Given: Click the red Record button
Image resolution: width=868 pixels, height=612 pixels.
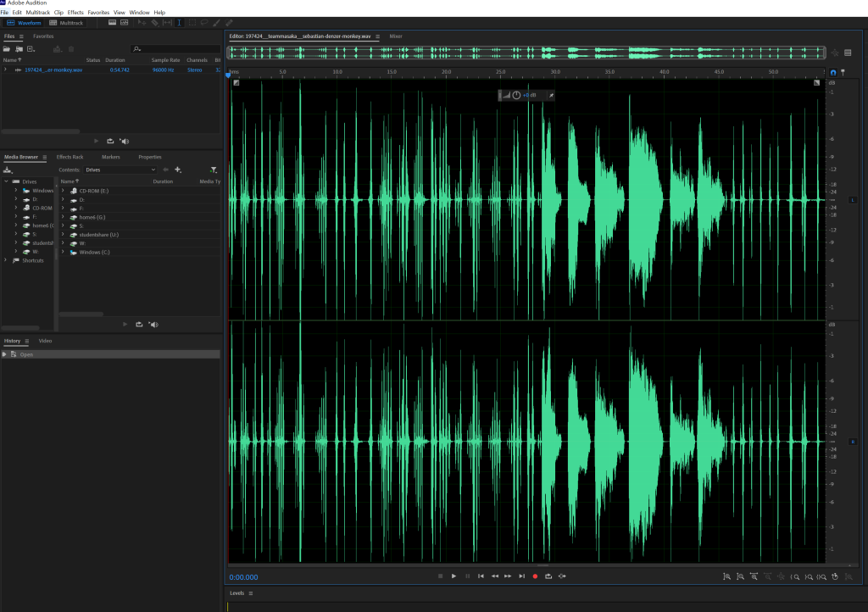Looking at the screenshot, I should 535,576.
